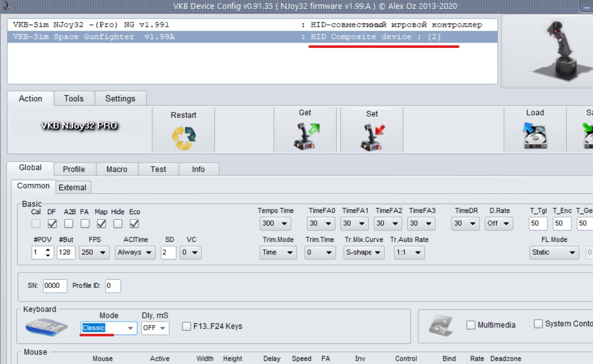The image size is (593, 364).
Task: Open the Keyboard Mode dropdown
Action: (x=108, y=328)
